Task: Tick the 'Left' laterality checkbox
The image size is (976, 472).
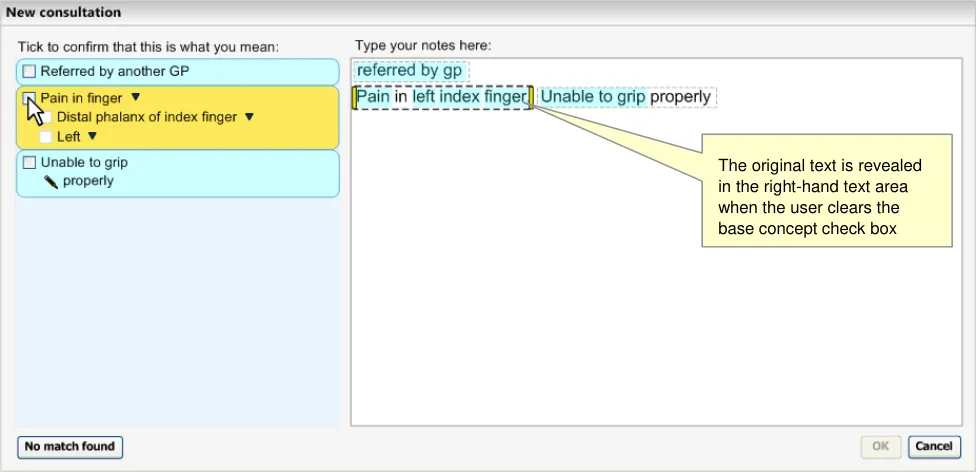Action: click(x=45, y=137)
